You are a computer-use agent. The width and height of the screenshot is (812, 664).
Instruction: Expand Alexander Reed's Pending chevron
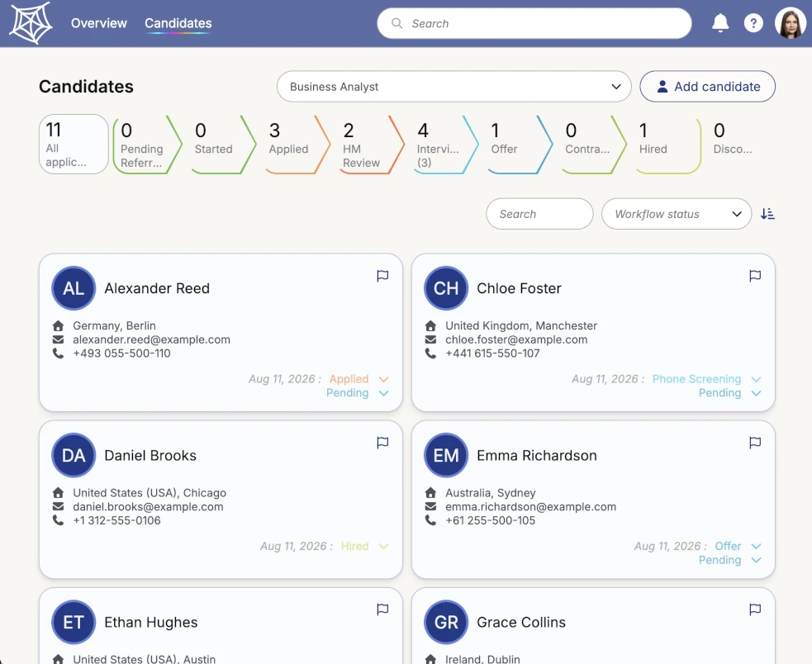tap(384, 393)
